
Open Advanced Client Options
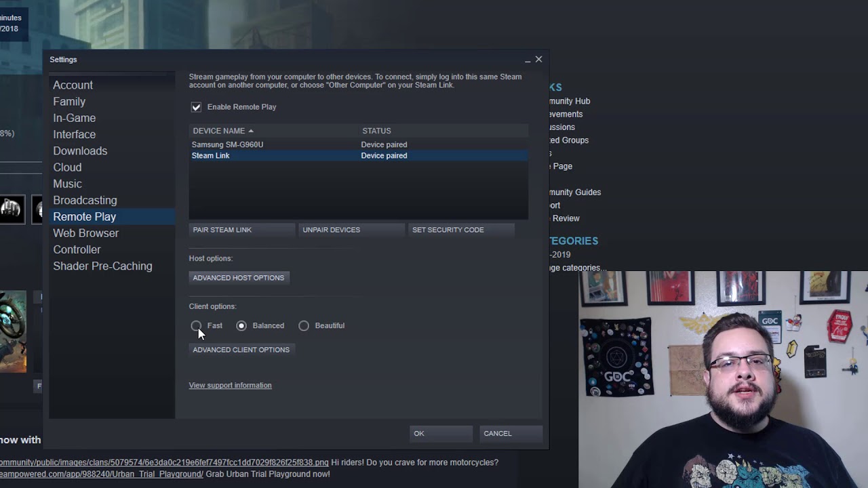click(241, 349)
